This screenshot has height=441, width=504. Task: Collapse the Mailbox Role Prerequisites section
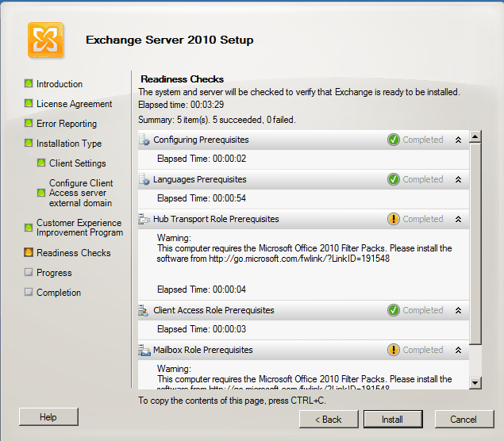pyautogui.click(x=458, y=350)
